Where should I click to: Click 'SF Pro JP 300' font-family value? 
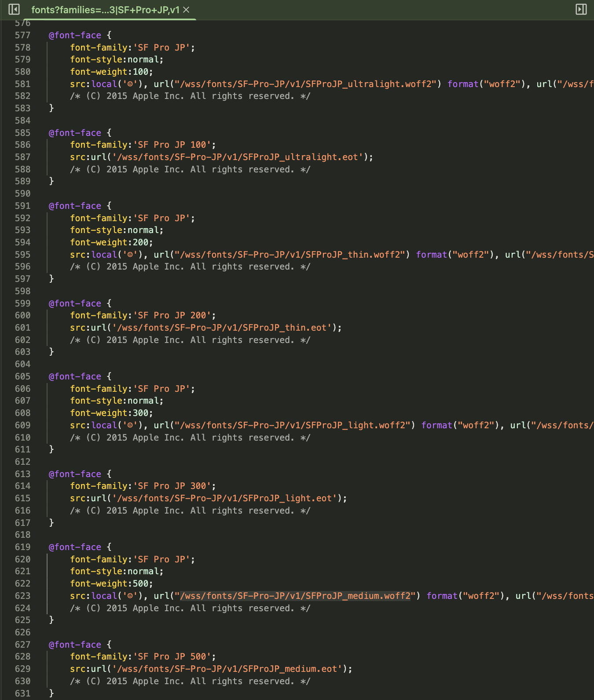pyautogui.click(x=172, y=486)
